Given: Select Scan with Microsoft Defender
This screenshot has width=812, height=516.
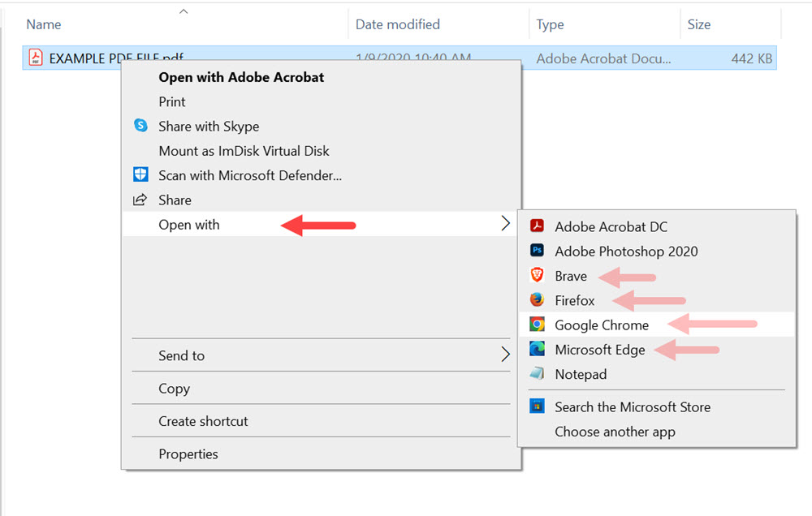Looking at the screenshot, I should point(250,175).
